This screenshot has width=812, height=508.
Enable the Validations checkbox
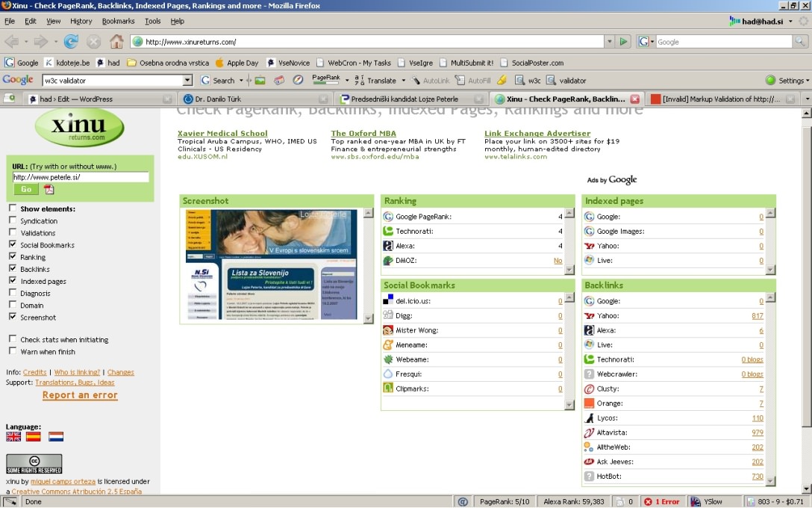[x=13, y=232]
